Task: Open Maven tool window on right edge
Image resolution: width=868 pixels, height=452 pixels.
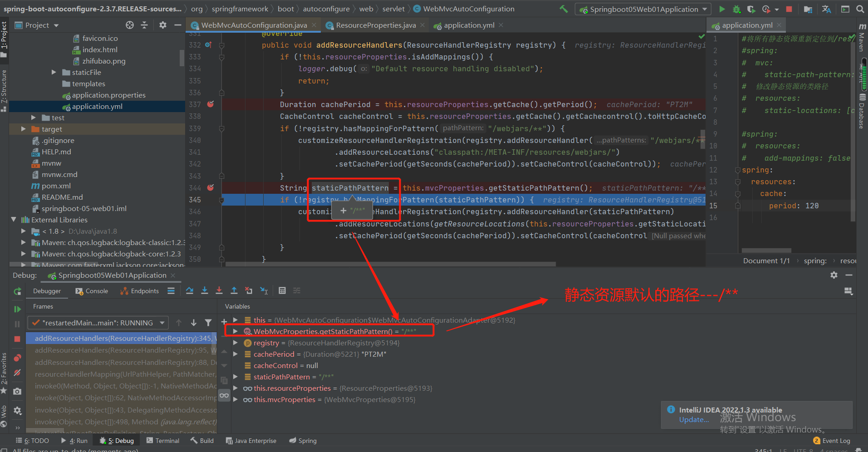Action: (862, 37)
